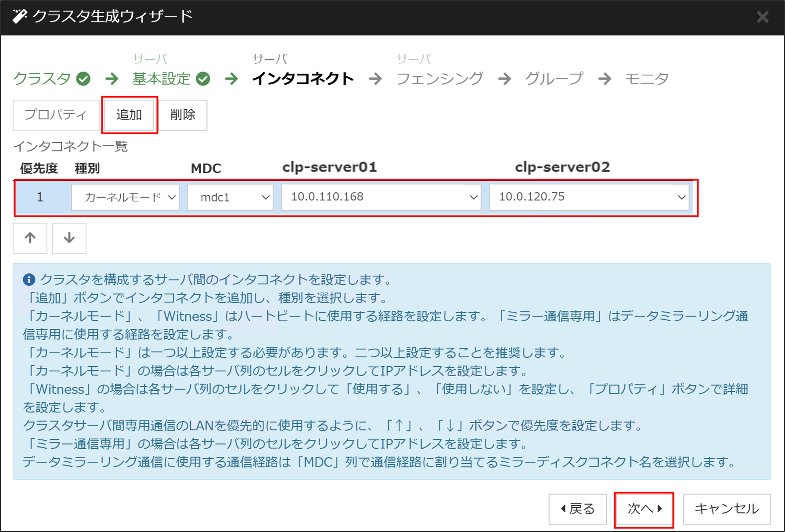Screen dimensions: 785x532
Task: Open clp-server02 IP address dropdown
Action: coord(589,198)
